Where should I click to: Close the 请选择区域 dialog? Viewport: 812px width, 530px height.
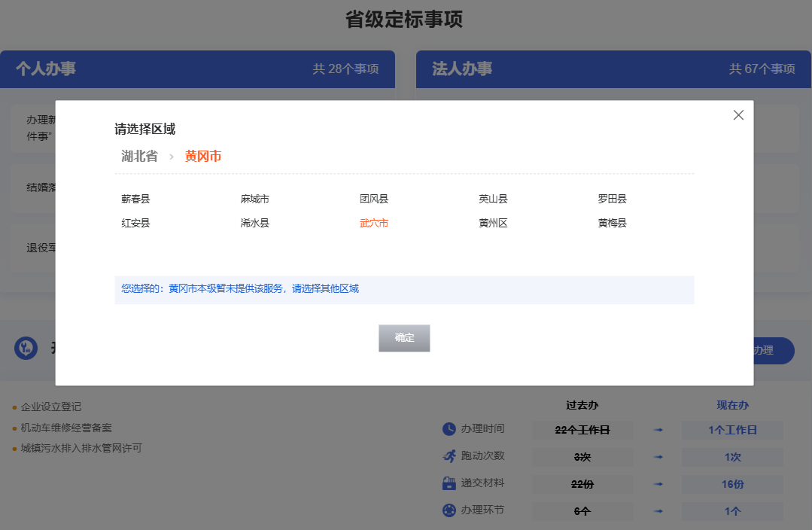pyautogui.click(x=738, y=114)
